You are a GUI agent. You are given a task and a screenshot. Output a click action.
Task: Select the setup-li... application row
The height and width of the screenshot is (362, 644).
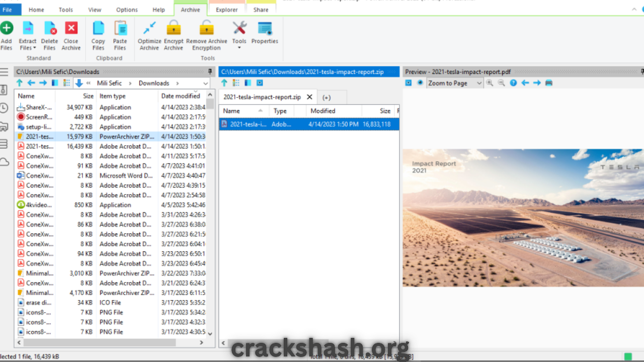[111, 127]
